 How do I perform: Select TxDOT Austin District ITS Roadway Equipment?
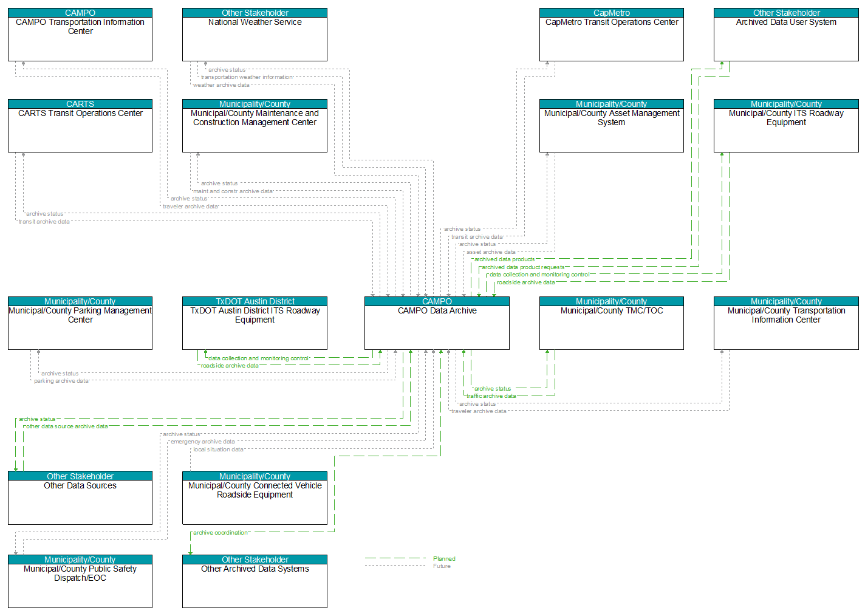255,323
